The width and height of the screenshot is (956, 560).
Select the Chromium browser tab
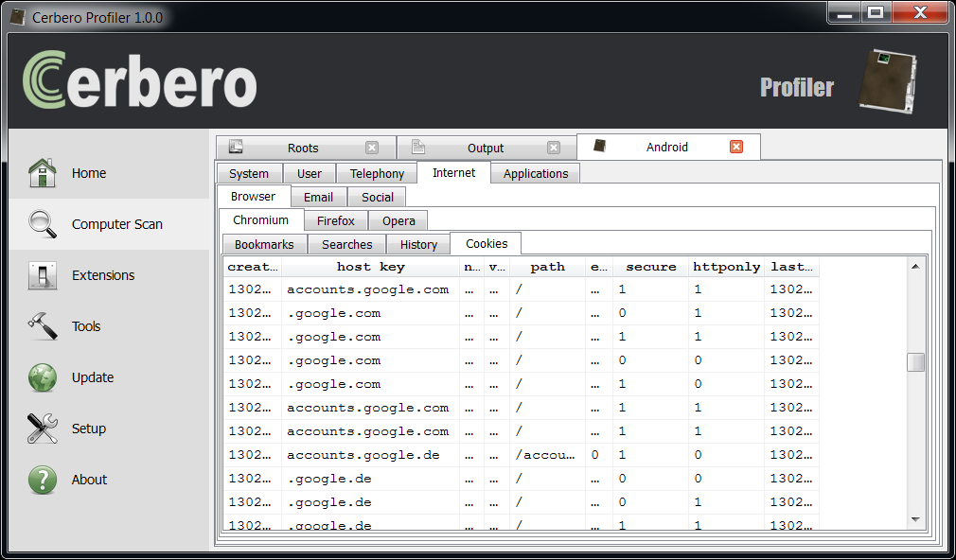(x=261, y=220)
